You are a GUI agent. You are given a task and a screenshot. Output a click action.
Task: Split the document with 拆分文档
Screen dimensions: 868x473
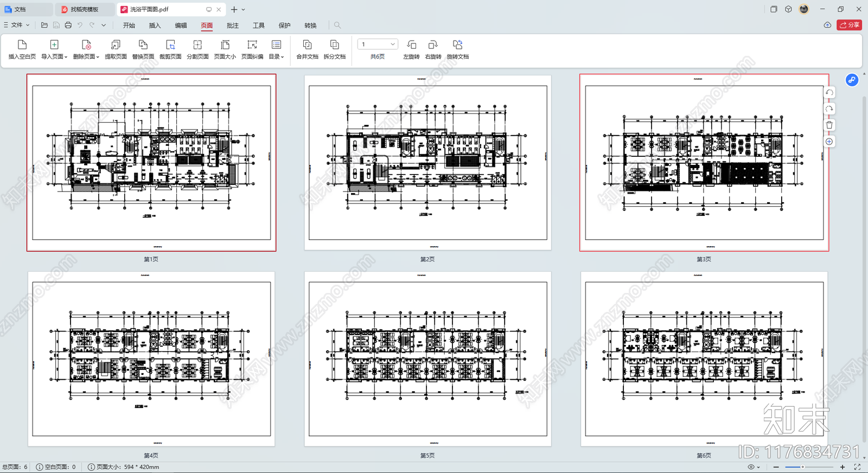coord(335,49)
